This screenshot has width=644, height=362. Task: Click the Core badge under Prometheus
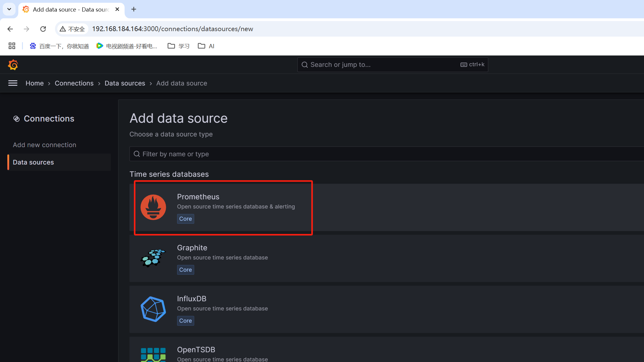coord(186,219)
